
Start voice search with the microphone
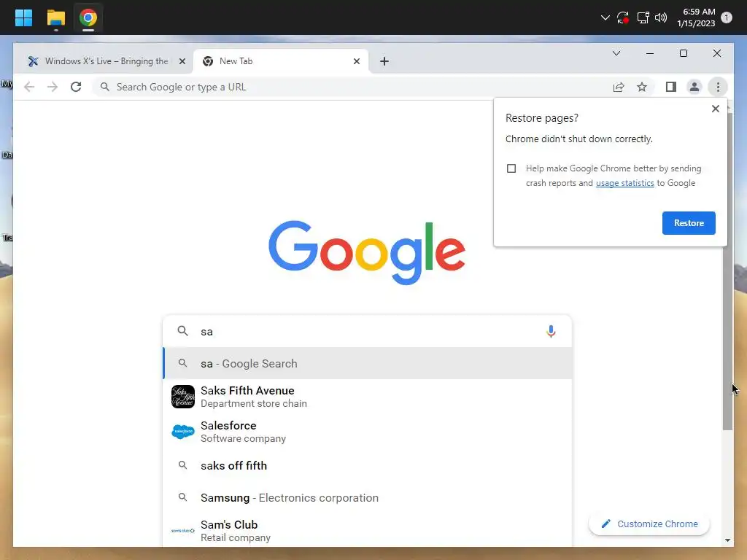[x=551, y=331]
